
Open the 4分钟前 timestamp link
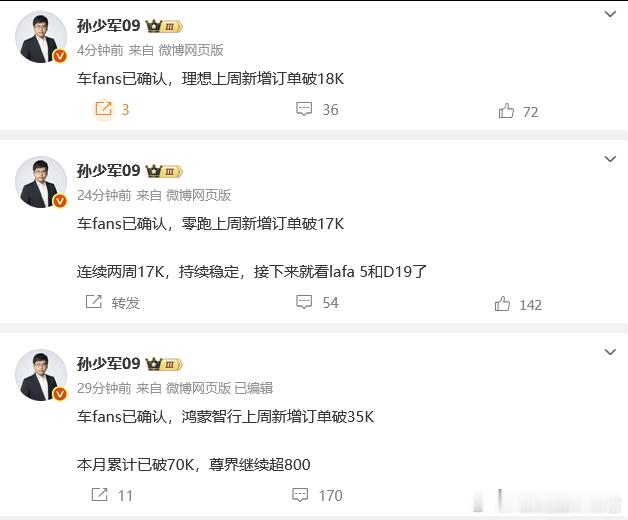(100, 50)
